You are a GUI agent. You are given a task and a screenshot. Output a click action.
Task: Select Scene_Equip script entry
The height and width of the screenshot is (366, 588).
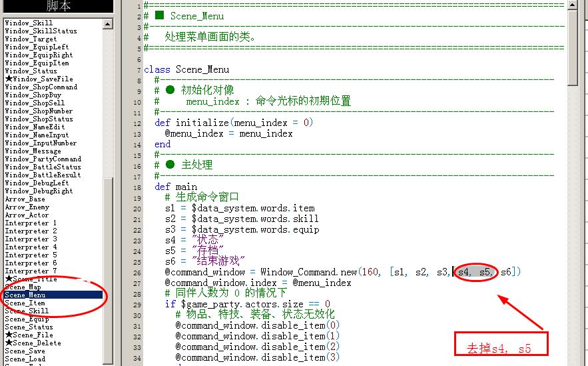(x=27, y=319)
